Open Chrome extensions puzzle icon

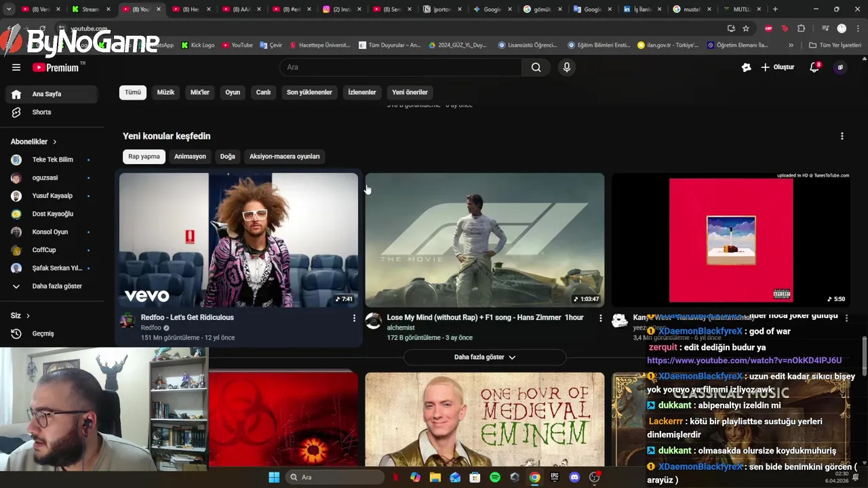[801, 28]
